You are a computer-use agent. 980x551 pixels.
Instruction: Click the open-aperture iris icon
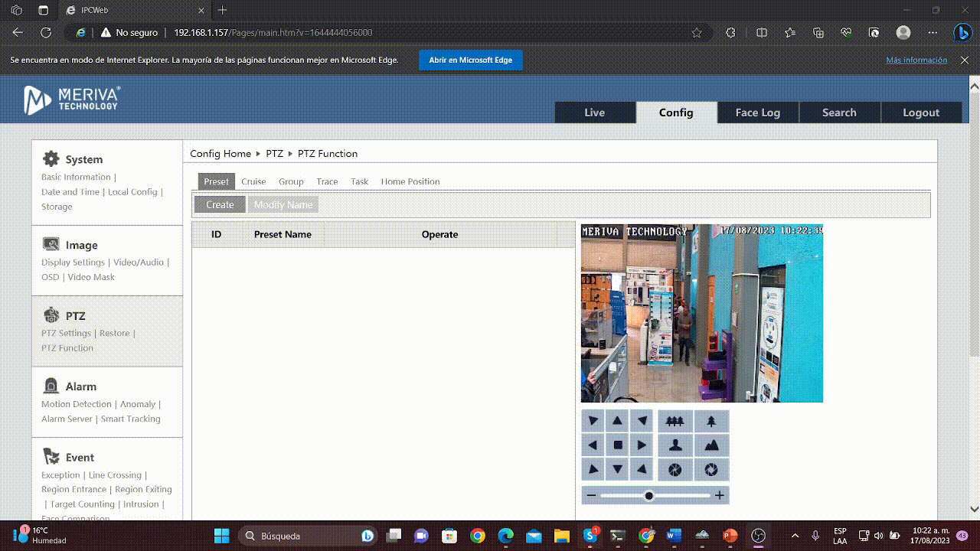point(711,470)
